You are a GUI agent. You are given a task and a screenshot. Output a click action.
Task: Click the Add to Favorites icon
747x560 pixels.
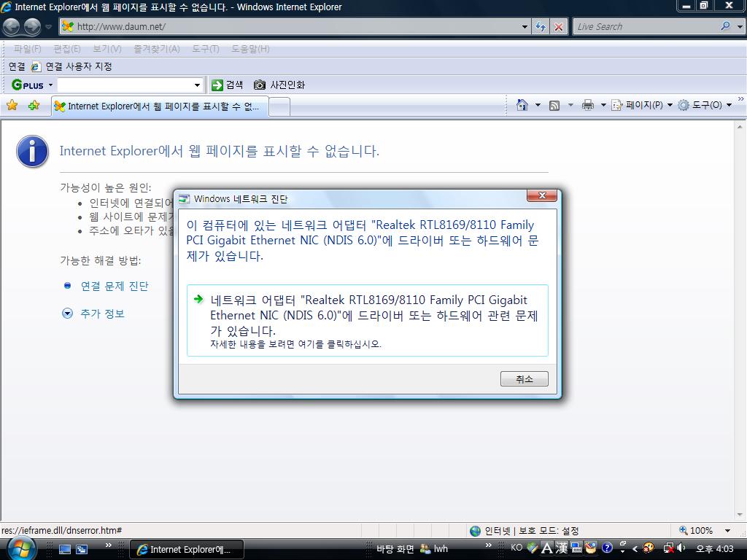pyautogui.click(x=34, y=105)
